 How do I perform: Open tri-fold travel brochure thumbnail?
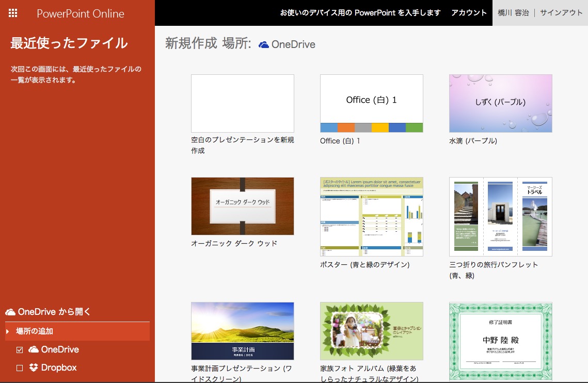(501, 217)
